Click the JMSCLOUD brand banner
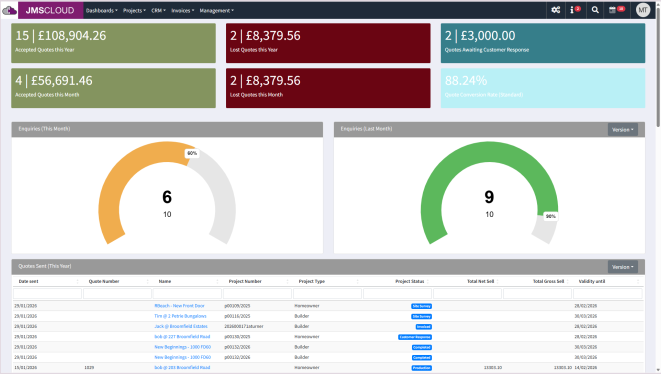Viewport: 661px width, 374px height. click(51, 10)
